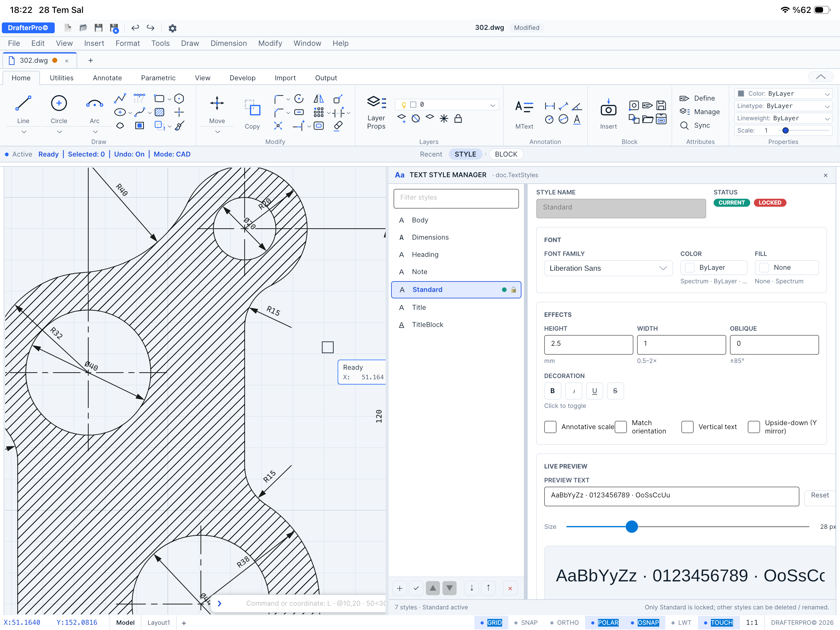
Task: Open the Dimension menu
Action: [229, 43]
